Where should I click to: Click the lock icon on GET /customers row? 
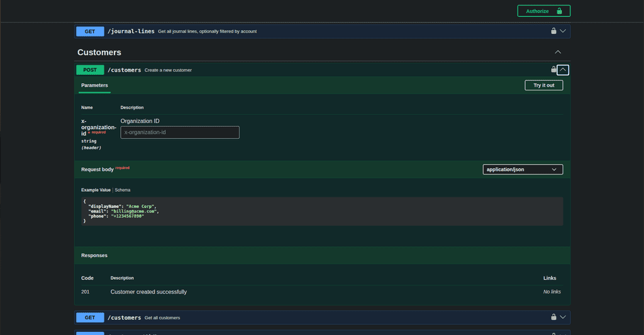[x=553, y=317]
